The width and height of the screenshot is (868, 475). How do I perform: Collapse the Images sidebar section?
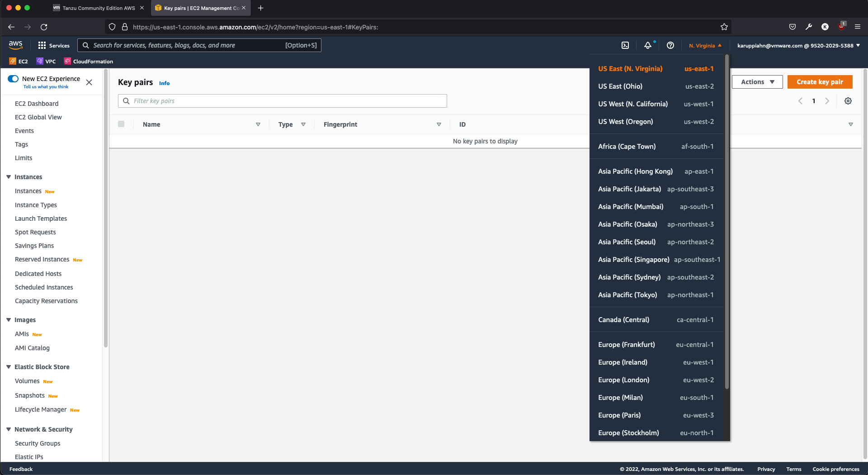click(x=9, y=320)
